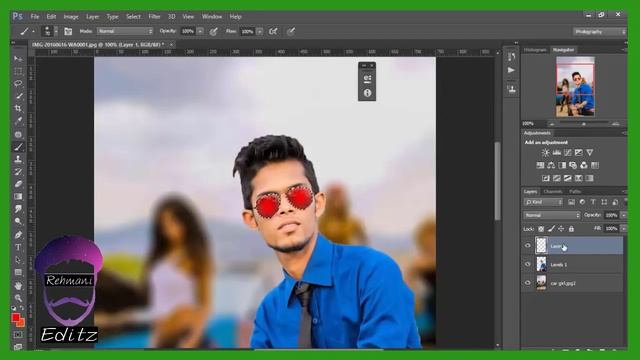The width and height of the screenshot is (640, 360).
Task: Hide the car girl.jpg2 layer
Action: coord(527,282)
